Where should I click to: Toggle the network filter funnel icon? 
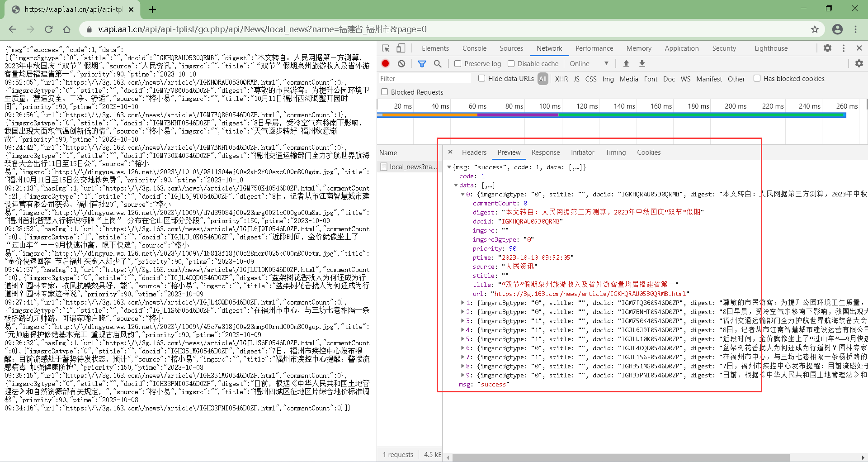pos(422,64)
